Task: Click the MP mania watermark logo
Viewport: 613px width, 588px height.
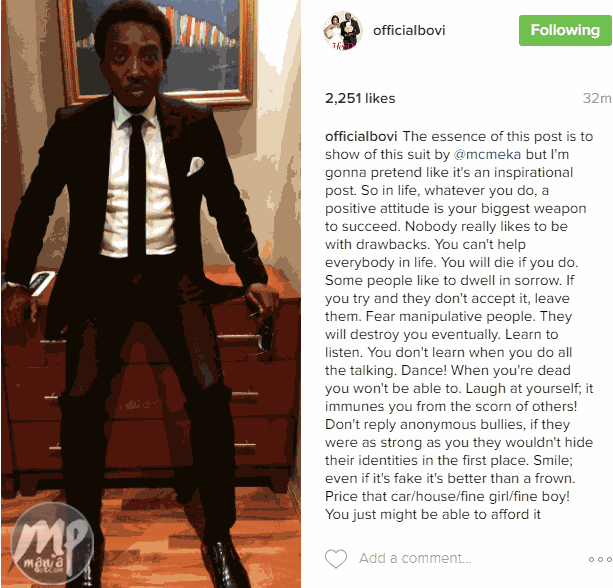Action: tap(52, 543)
